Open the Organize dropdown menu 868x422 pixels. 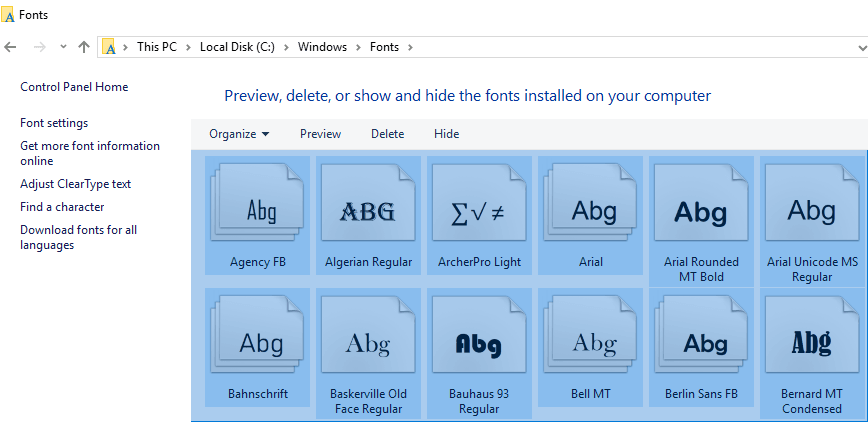click(239, 134)
